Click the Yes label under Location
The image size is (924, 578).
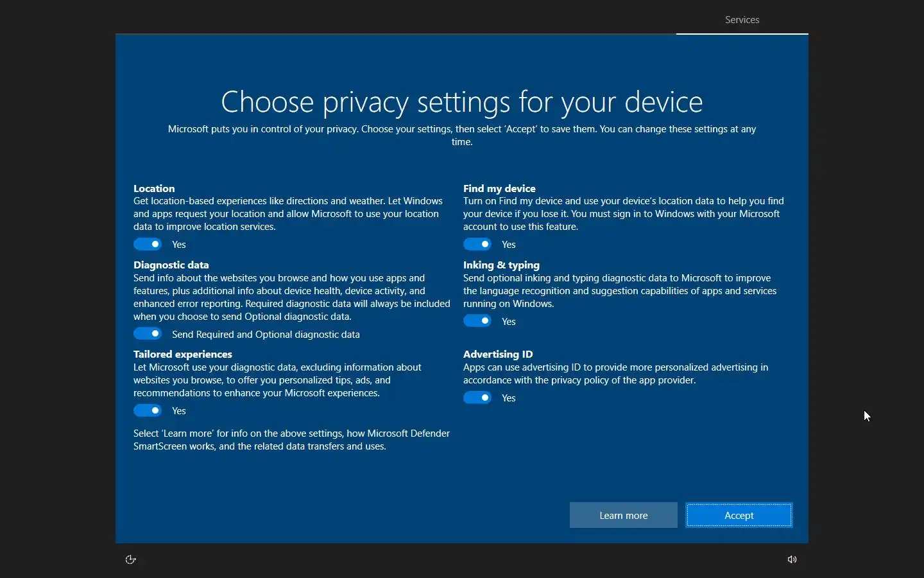pyautogui.click(x=179, y=245)
